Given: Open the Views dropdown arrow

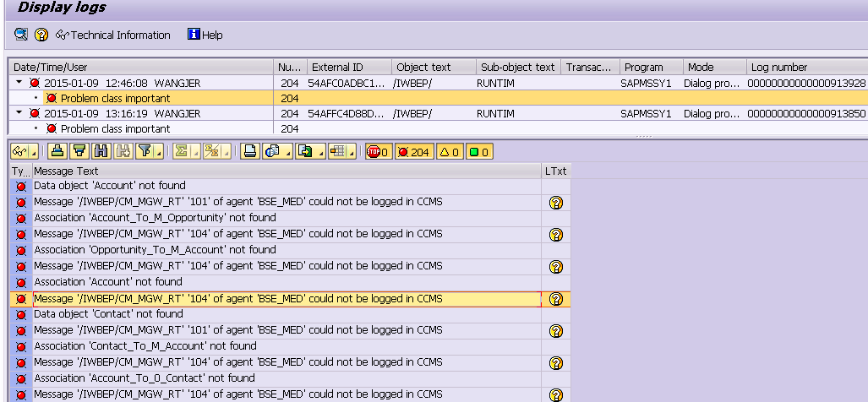Looking at the screenshot, I should pos(288,151).
